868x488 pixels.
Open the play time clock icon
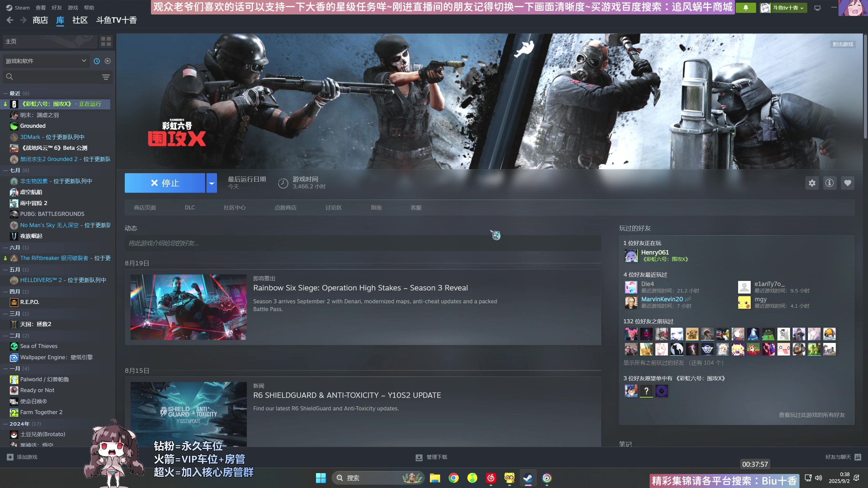(x=283, y=183)
